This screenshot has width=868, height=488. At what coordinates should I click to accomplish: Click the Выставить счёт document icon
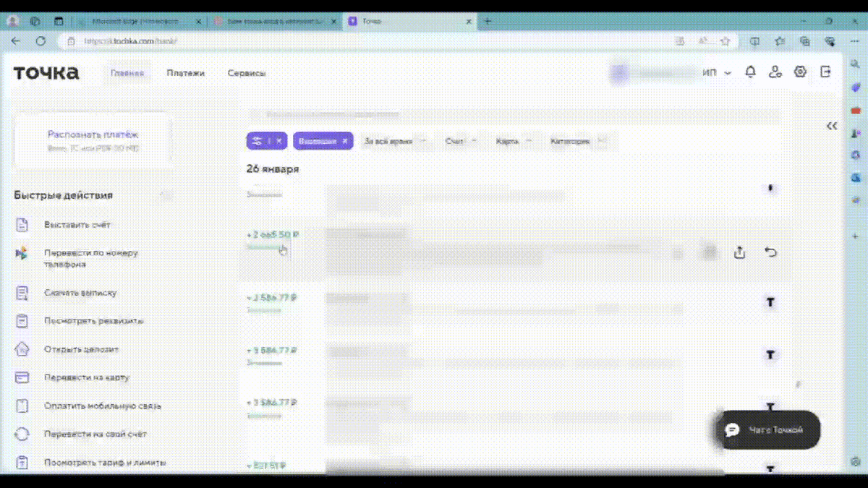(x=22, y=225)
